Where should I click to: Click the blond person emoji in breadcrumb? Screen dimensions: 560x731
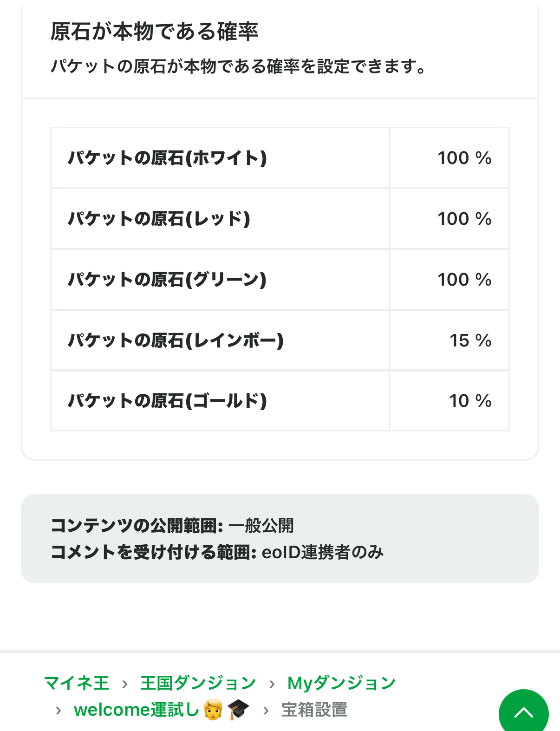[213, 710]
